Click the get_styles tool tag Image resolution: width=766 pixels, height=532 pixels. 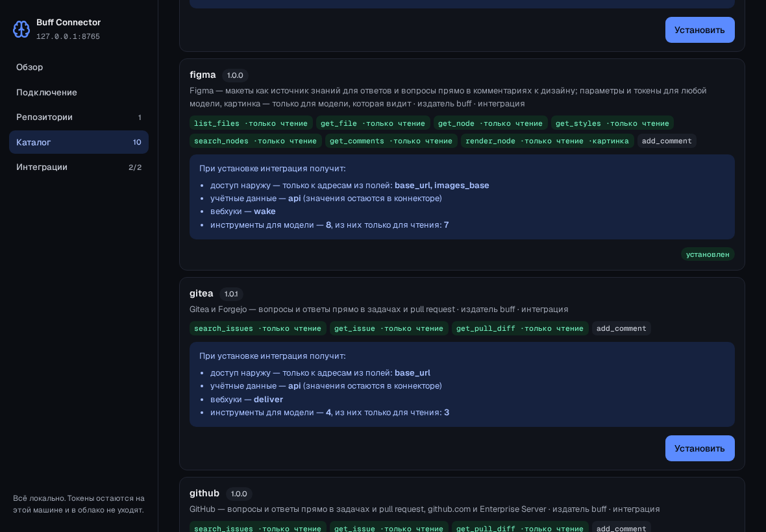click(x=612, y=123)
